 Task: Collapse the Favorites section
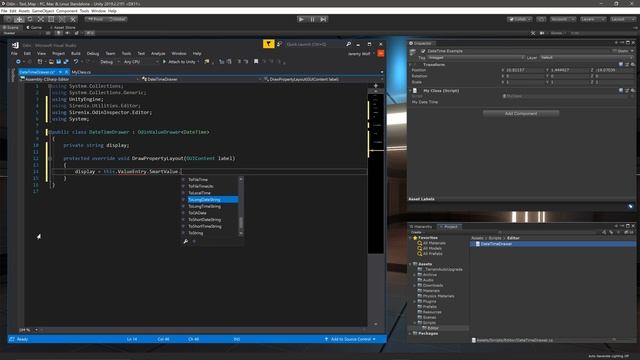[x=411, y=238]
